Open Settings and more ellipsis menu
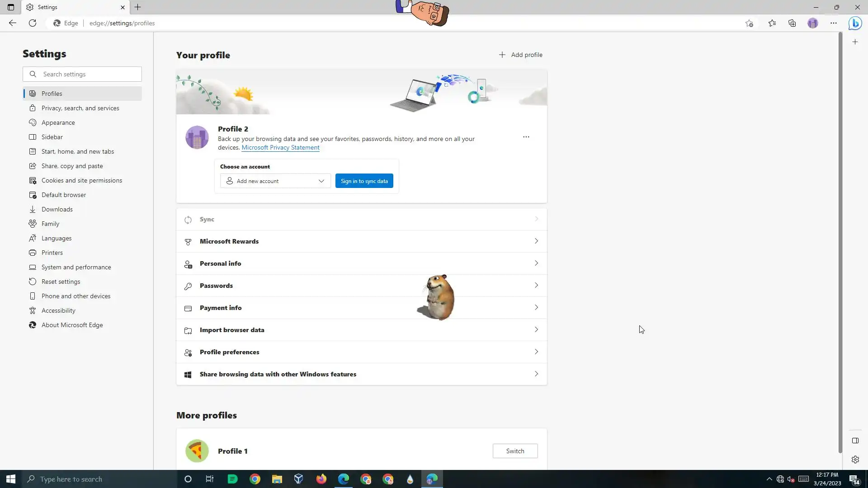The height and width of the screenshot is (488, 868). [833, 23]
